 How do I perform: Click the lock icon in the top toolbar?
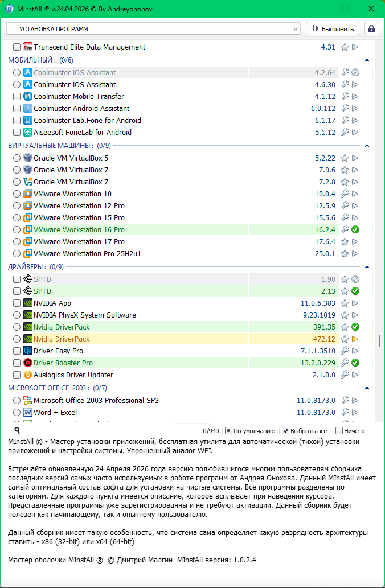pyautogui.click(x=371, y=28)
